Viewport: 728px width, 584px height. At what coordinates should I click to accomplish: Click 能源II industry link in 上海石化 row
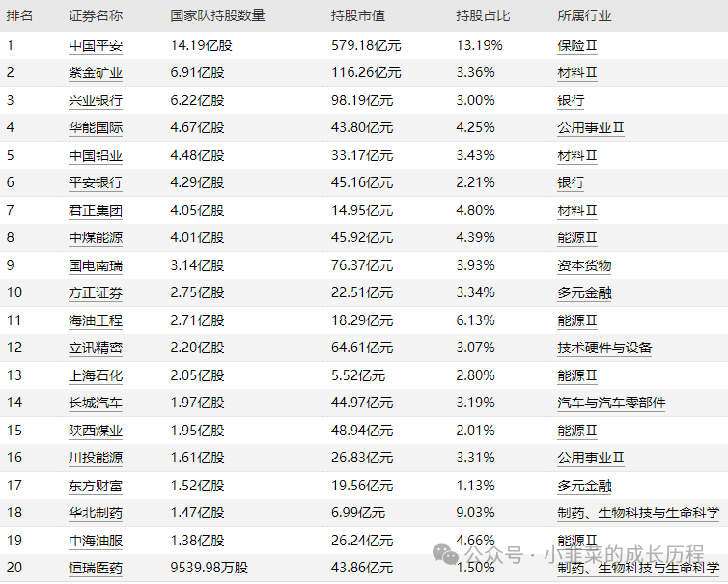pyautogui.click(x=577, y=375)
